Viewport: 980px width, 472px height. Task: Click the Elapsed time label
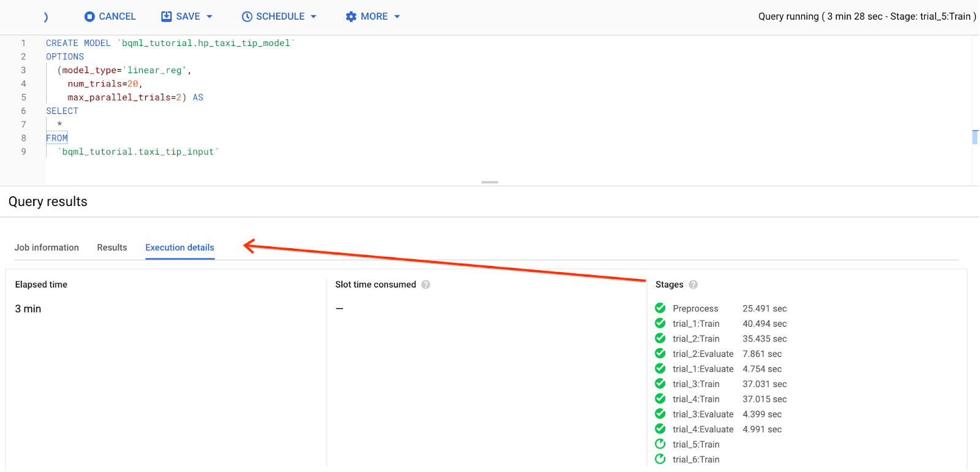(41, 284)
